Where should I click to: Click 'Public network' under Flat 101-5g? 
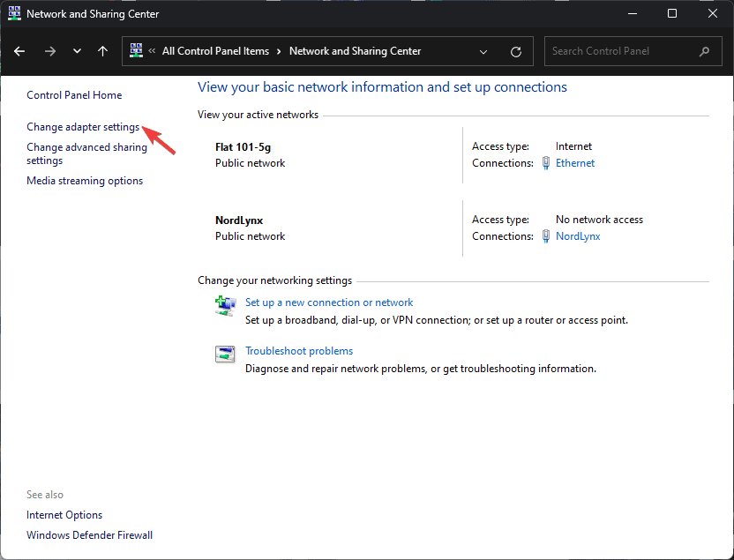250,163
